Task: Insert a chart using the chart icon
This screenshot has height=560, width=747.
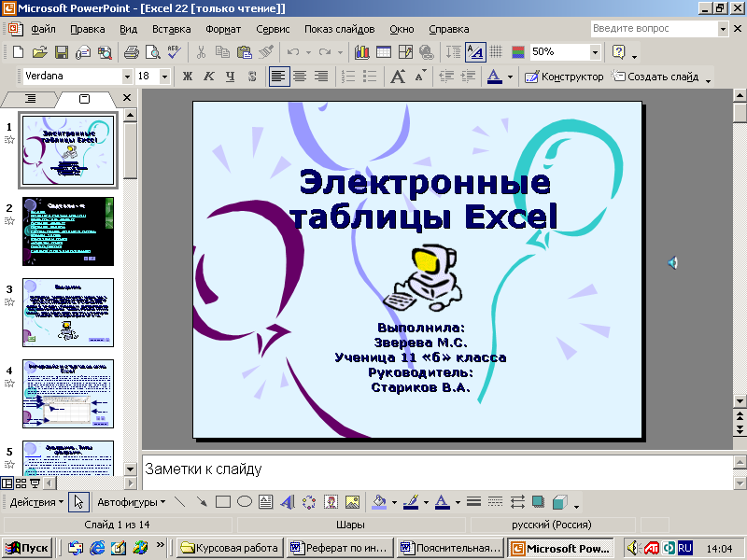Action: pos(362,52)
